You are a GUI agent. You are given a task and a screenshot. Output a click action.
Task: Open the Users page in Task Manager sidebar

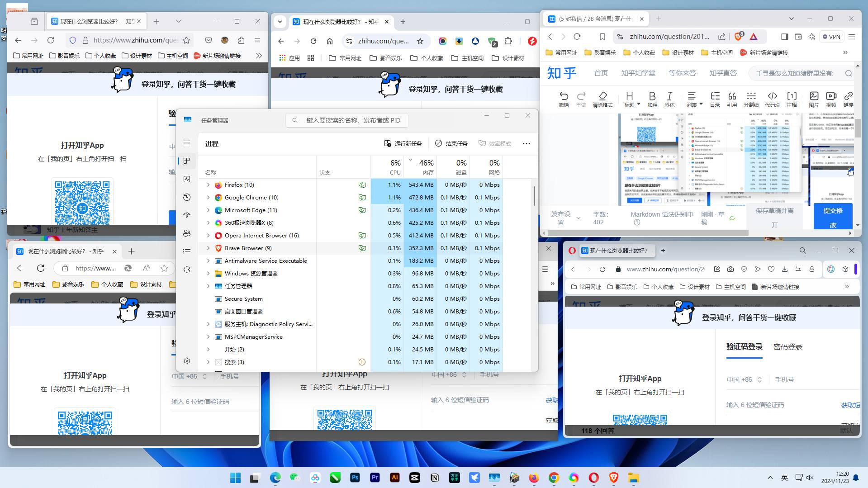click(x=187, y=233)
